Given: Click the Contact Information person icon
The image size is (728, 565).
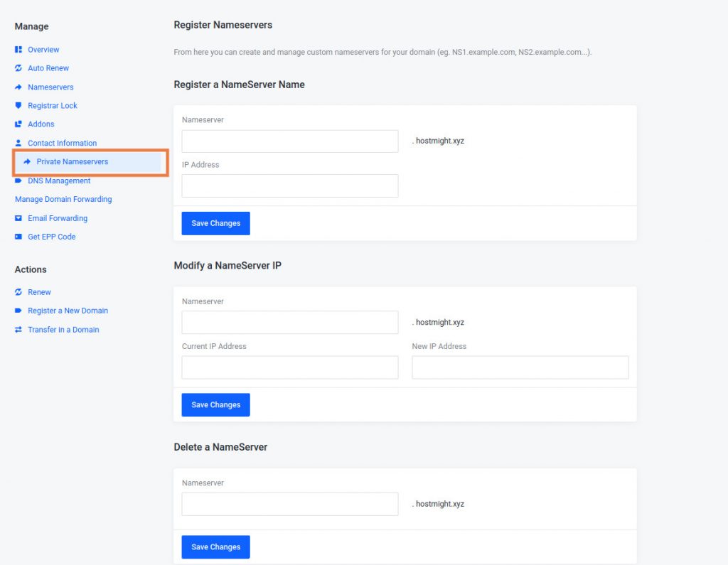Looking at the screenshot, I should [18, 143].
